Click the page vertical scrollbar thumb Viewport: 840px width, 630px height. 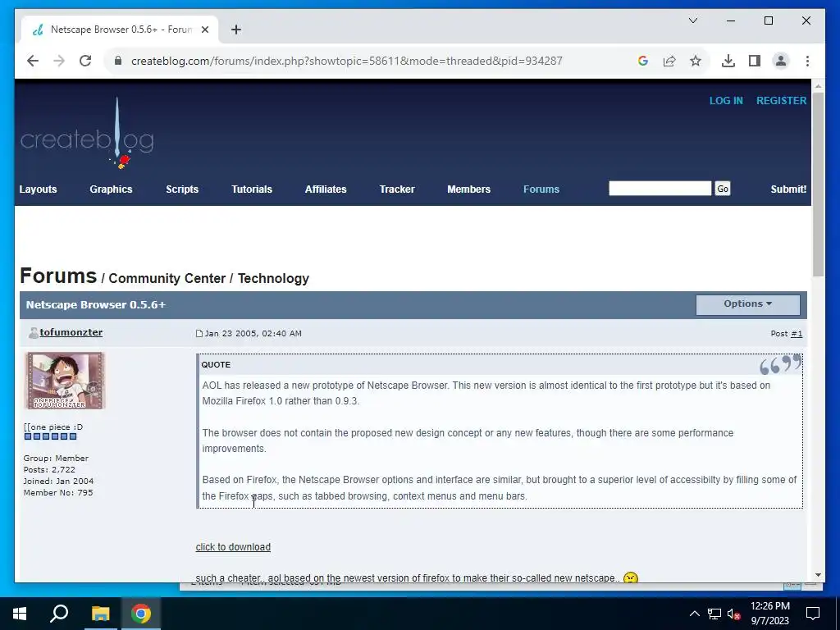click(818, 185)
